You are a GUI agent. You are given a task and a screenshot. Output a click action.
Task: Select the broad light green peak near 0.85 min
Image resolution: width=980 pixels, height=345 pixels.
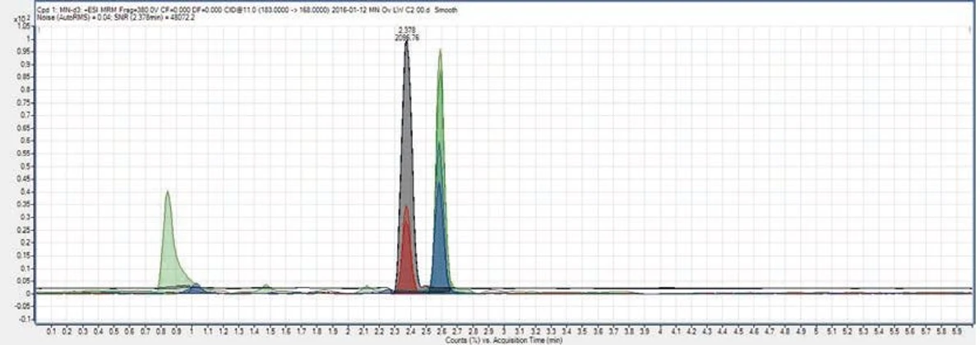170,250
